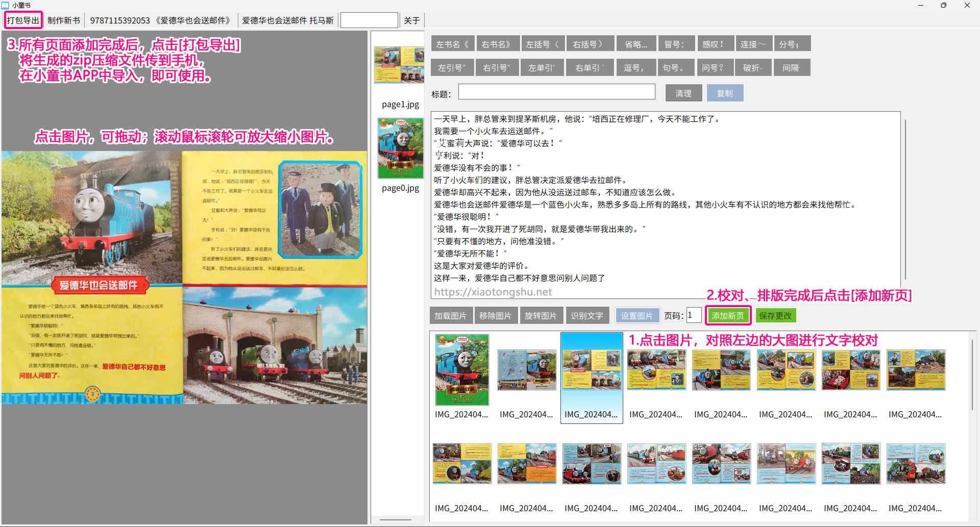Image resolution: width=980 pixels, height=527 pixels.
Task: Insert ellipsis with 省略... button
Action: pos(636,44)
